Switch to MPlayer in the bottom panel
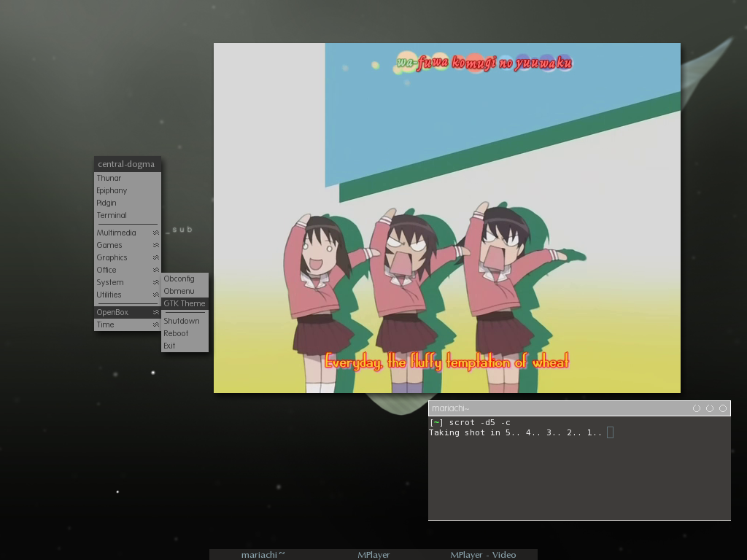Viewport: 747px width, 560px height. pyautogui.click(x=373, y=555)
